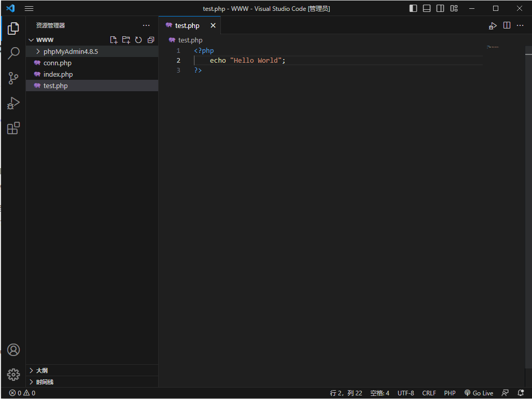This screenshot has height=399, width=532.
Task: Open the hamburger application menu
Action: tap(29, 8)
